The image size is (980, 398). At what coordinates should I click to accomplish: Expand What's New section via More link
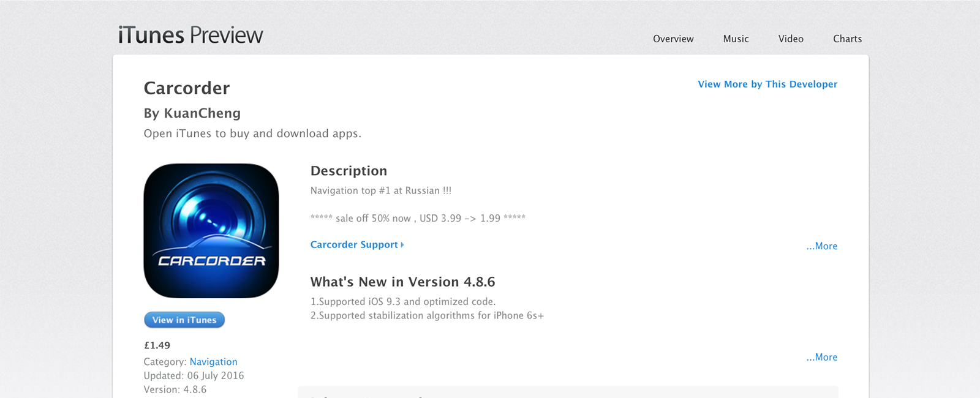822,358
